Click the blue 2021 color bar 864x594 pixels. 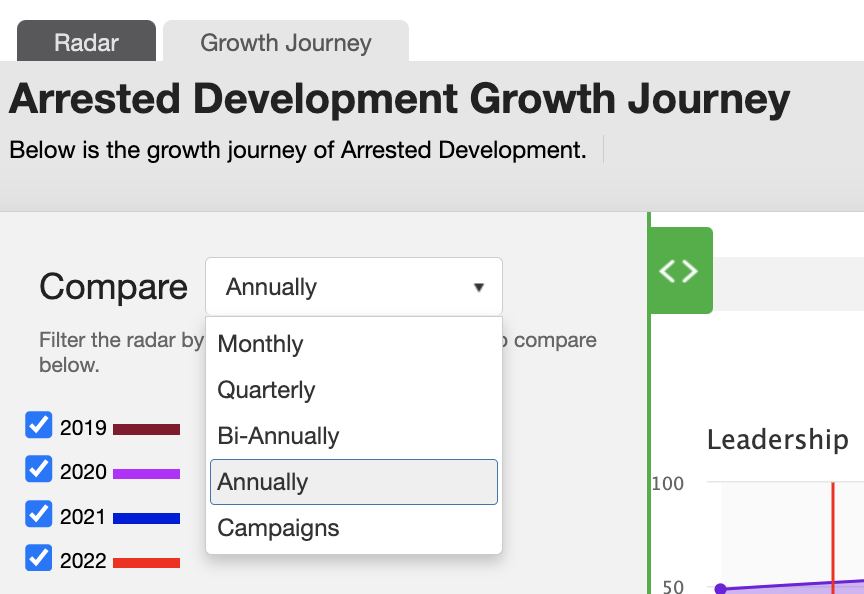coord(147,518)
